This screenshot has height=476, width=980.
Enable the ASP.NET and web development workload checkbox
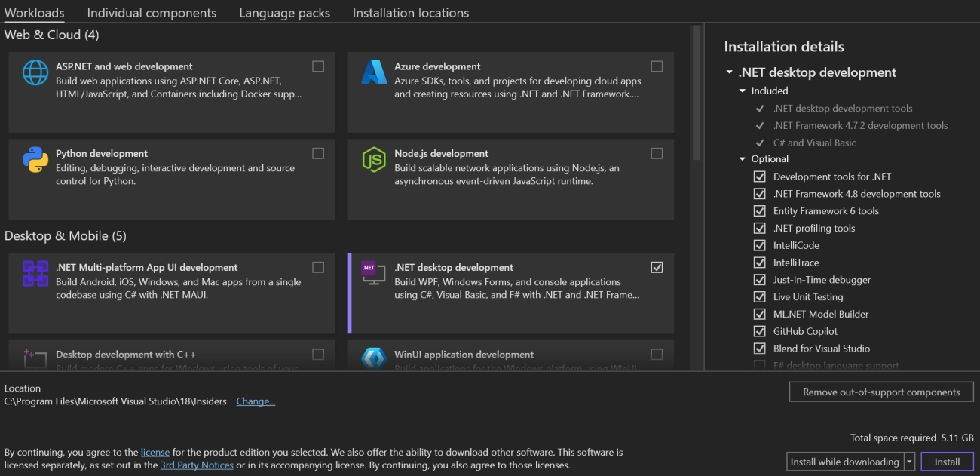click(x=317, y=66)
